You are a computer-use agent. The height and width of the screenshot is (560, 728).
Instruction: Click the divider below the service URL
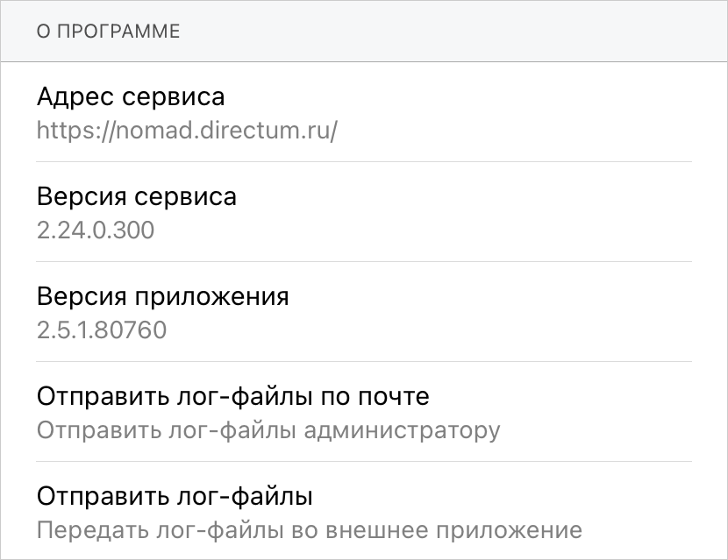[364, 161]
